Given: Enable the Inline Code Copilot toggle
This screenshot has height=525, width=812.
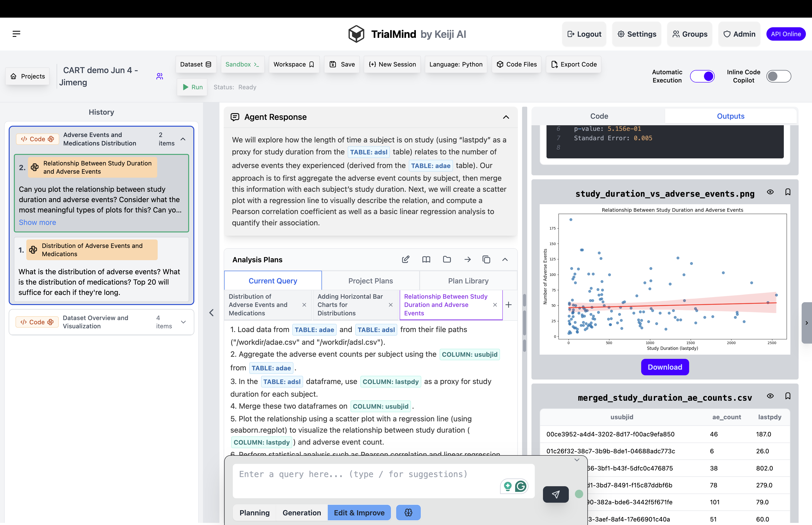Looking at the screenshot, I should click(x=778, y=76).
